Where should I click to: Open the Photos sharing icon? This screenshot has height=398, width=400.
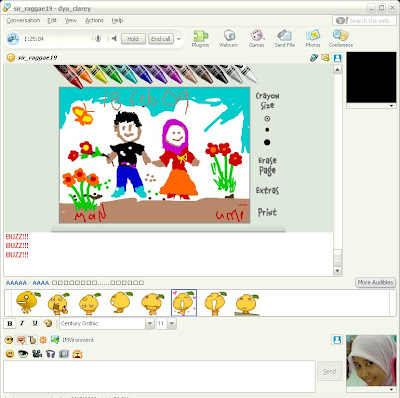point(313,38)
